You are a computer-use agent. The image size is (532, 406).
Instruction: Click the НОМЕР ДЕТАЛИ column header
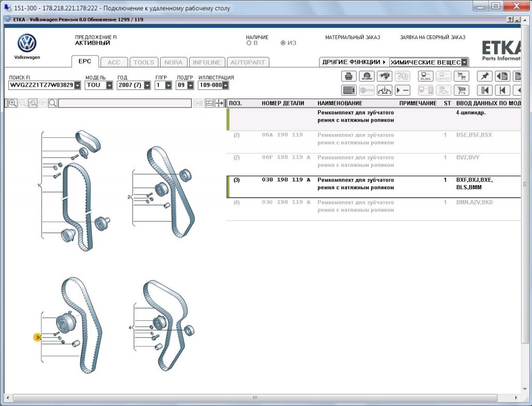coord(283,103)
